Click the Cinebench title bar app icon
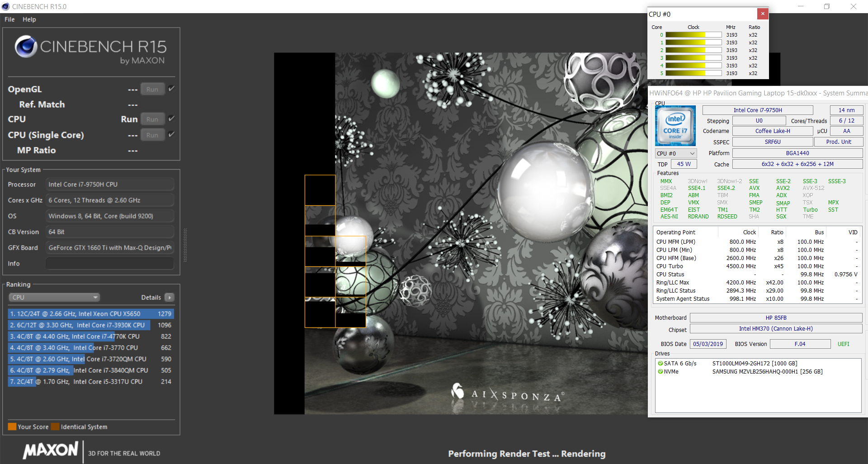 pos(5,6)
